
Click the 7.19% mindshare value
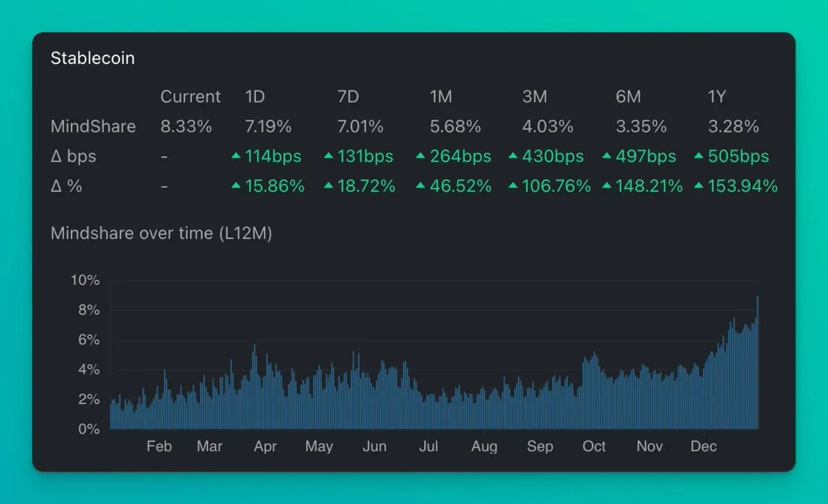[268, 126]
